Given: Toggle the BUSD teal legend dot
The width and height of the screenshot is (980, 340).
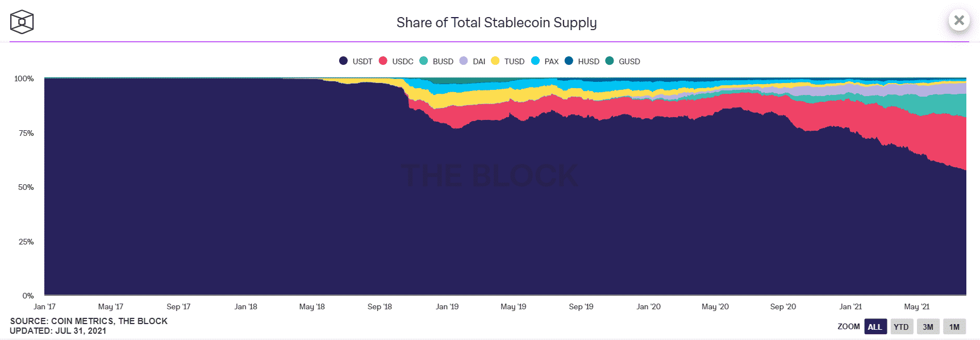Looking at the screenshot, I should pos(423,61).
